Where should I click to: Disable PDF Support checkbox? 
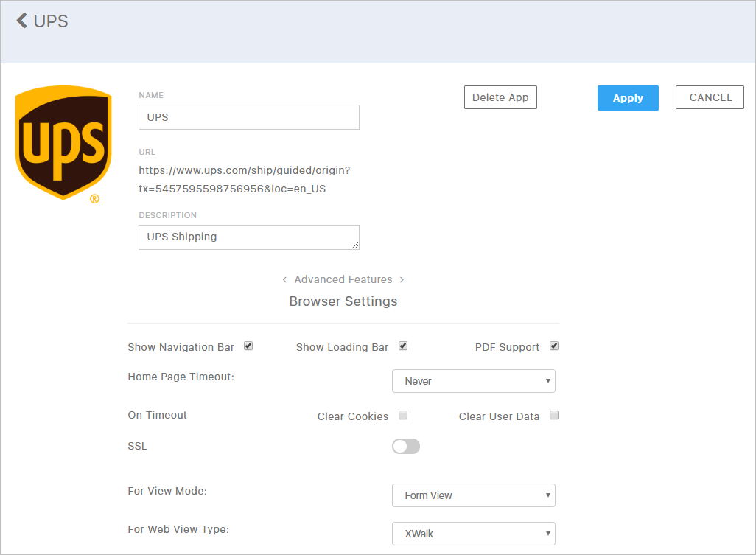pos(554,346)
